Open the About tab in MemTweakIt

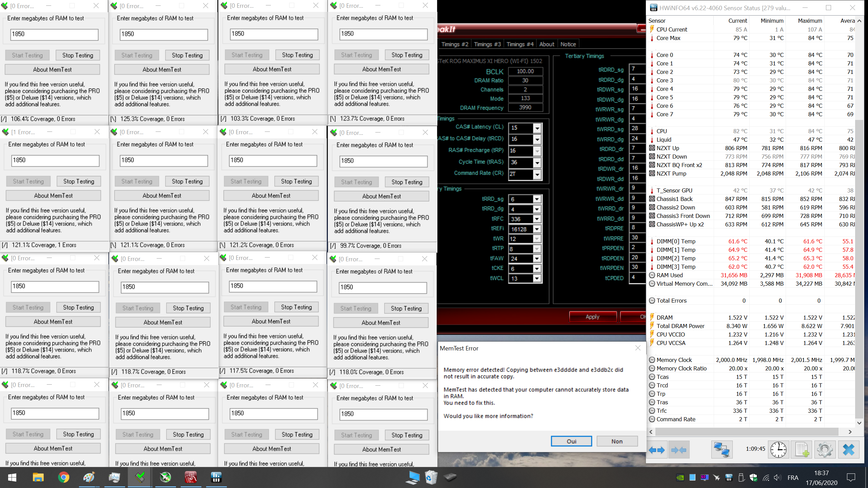[x=547, y=44]
